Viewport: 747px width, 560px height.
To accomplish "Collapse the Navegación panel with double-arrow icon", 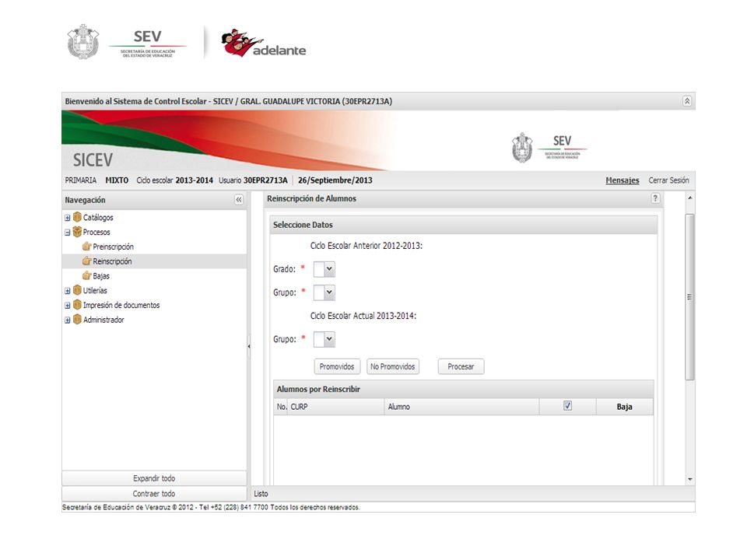I will click(239, 200).
